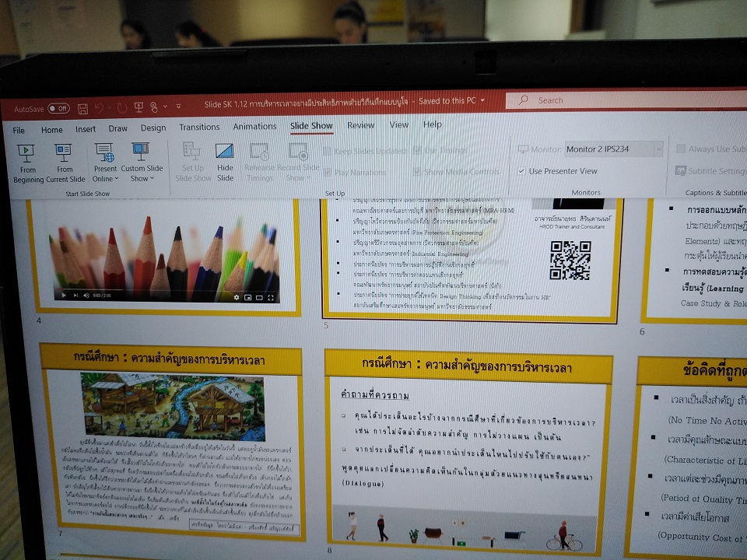
Task: Click the presentation file name in title bar
Action: pos(307,103)
